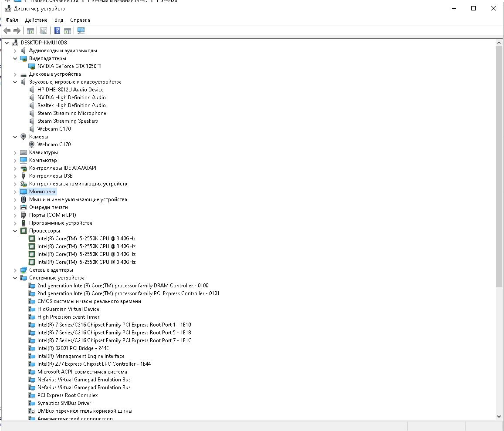Click the NVIDIA GeForce GTX 1050 Ti icon
This screenshot has height=431, width=504.
coord(32,66)
